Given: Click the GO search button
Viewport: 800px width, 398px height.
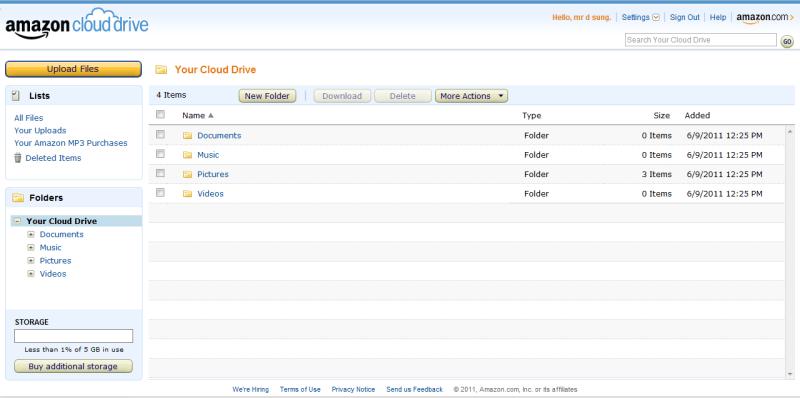Looking at the screenshot, I should 787,41.
